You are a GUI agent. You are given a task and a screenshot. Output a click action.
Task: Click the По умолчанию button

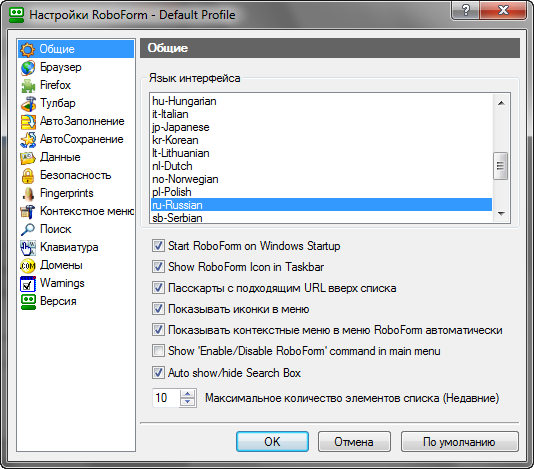pos(459,442)
